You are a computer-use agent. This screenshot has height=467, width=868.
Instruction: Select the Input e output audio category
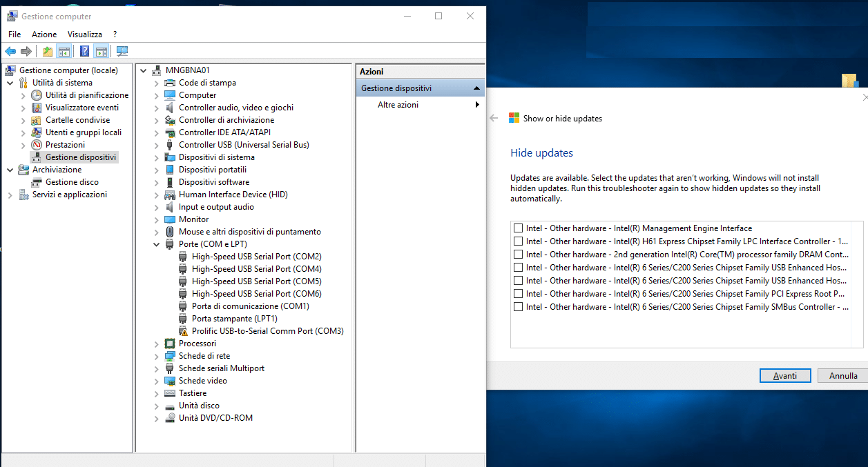coord(216,207)
